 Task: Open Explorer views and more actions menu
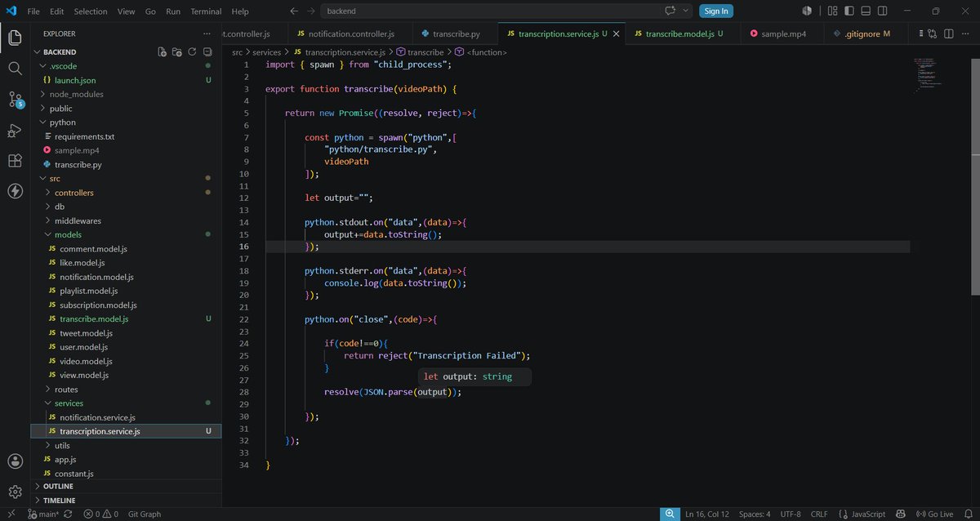[x=207, y=33]
